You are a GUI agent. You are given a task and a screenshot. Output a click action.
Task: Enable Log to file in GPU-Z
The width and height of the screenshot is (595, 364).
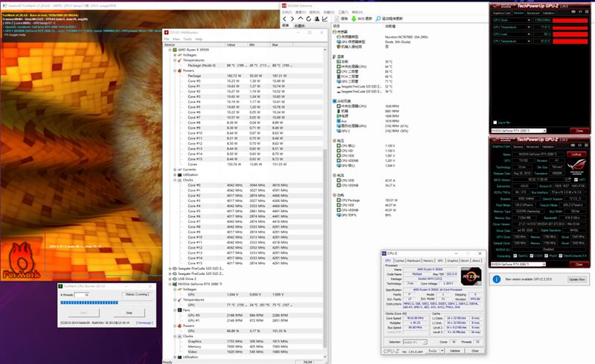click(495, 123)
